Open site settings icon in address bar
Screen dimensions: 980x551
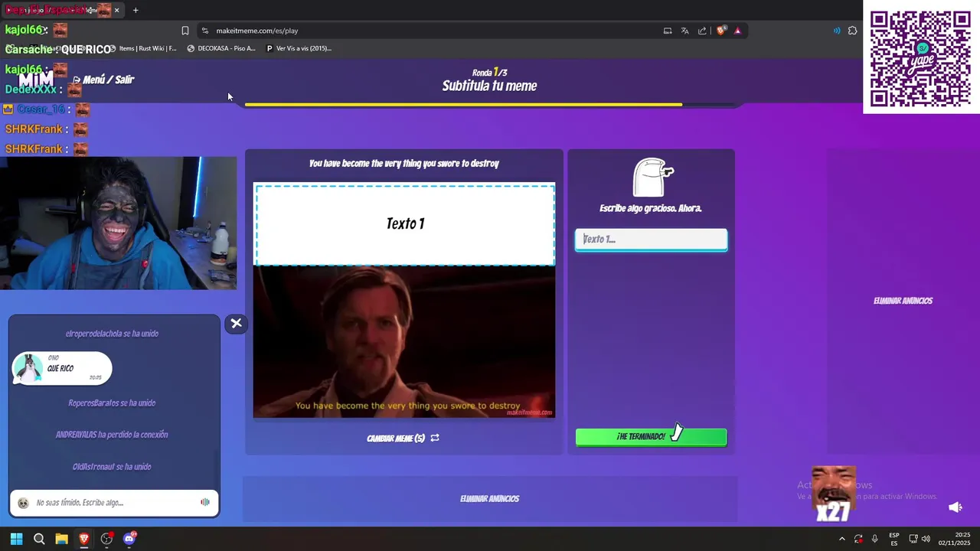pos(204,31)
